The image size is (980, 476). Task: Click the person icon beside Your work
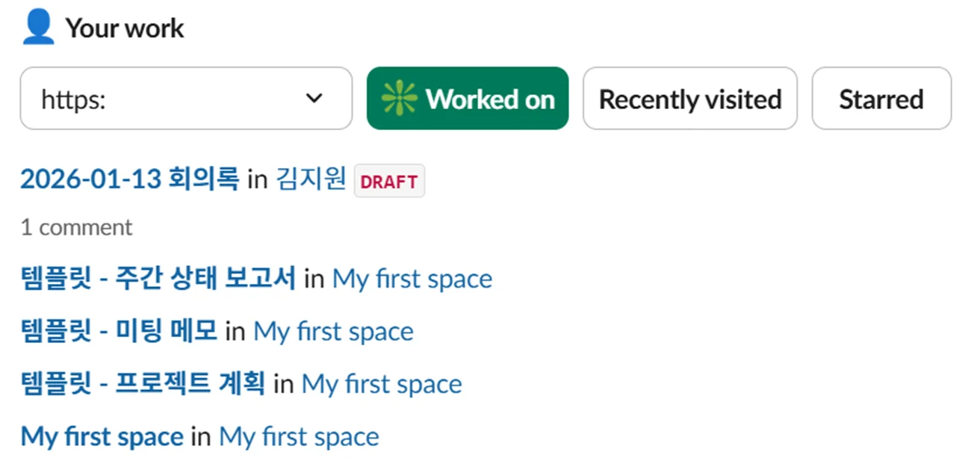pos(38,28)
